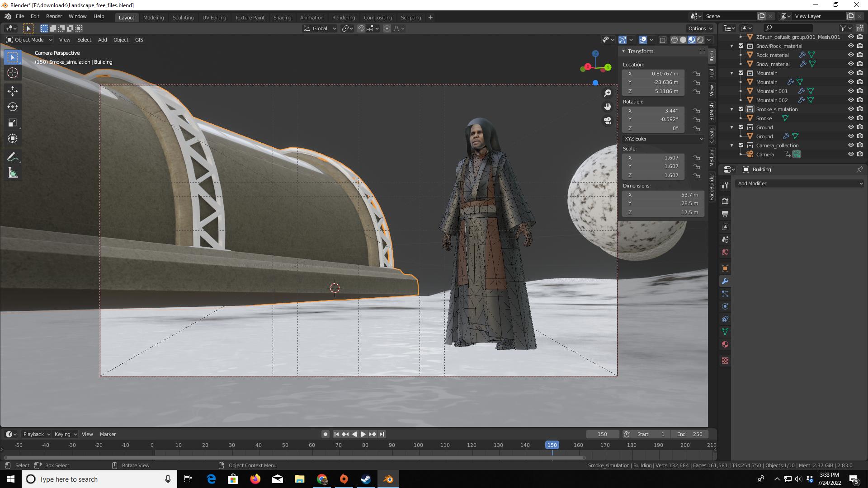Open the World properties tab icon

click(x=725, y=252)
